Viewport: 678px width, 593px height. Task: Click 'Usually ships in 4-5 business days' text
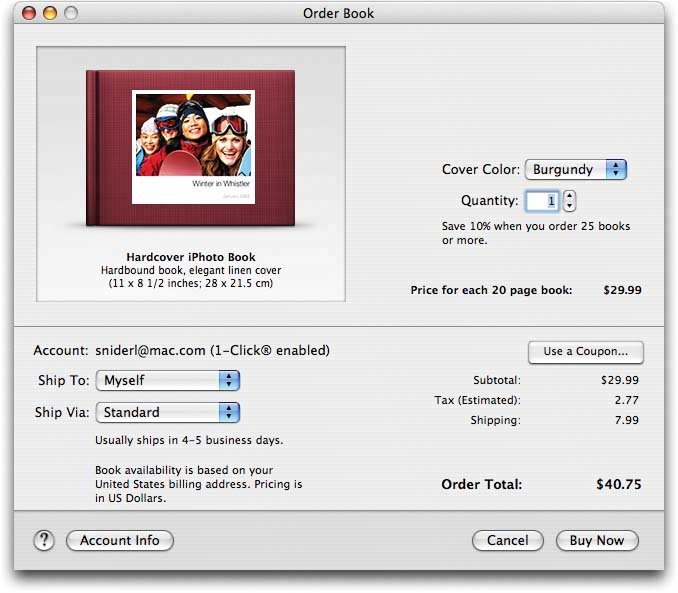pos(189,440)
